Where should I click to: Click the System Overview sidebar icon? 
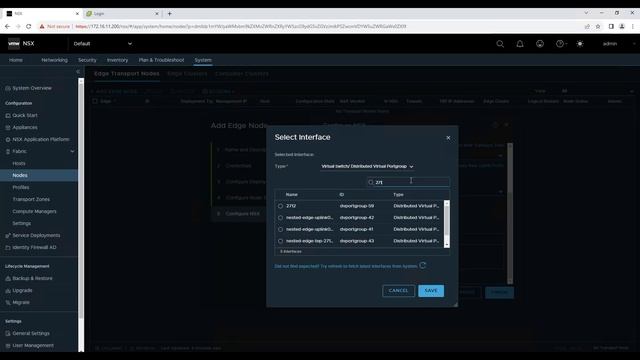[x=8, y=88]
